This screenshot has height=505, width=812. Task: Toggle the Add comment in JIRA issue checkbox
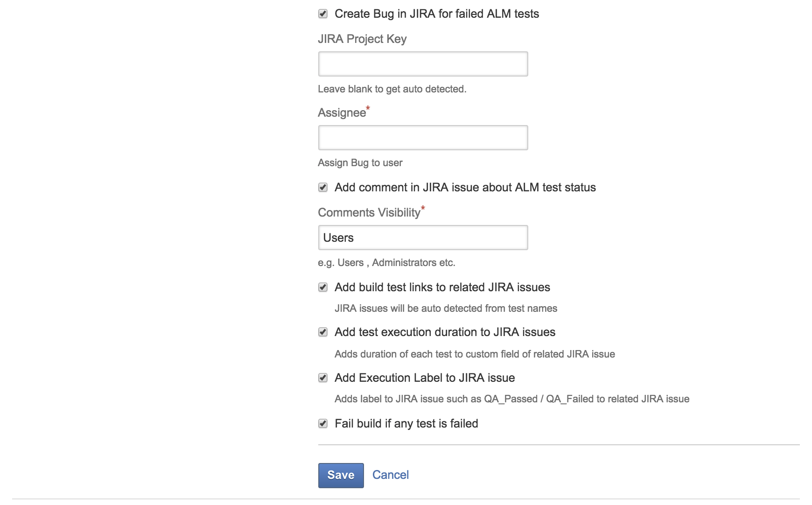click(323, 188)
